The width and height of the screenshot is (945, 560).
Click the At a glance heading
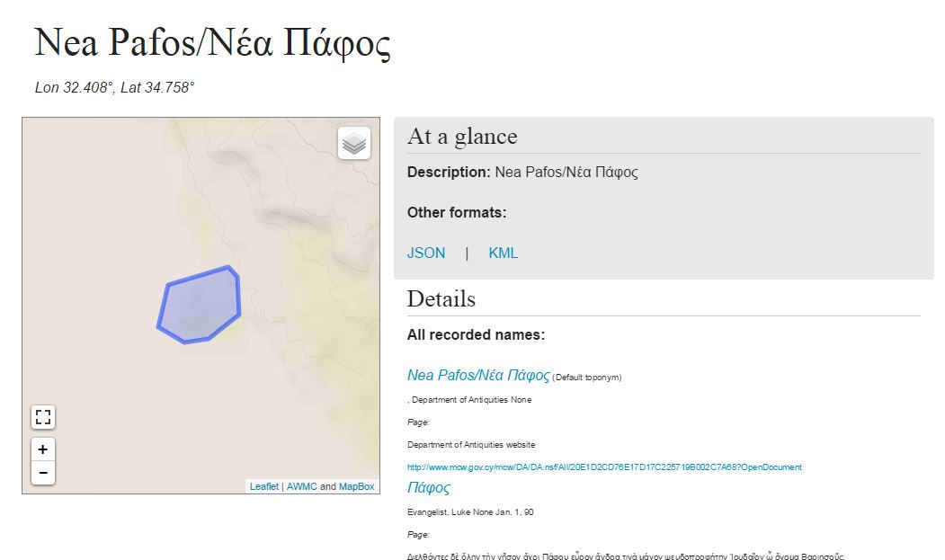coord(462,137)
